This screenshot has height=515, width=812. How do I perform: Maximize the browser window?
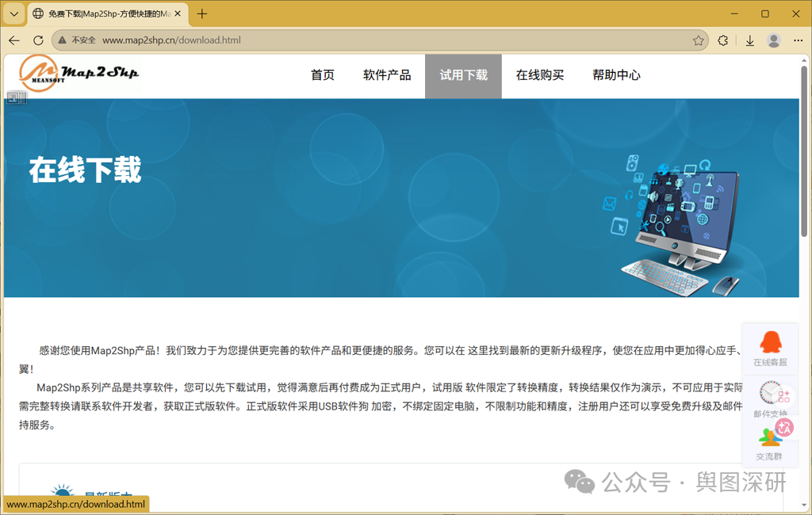pos(765,14)
